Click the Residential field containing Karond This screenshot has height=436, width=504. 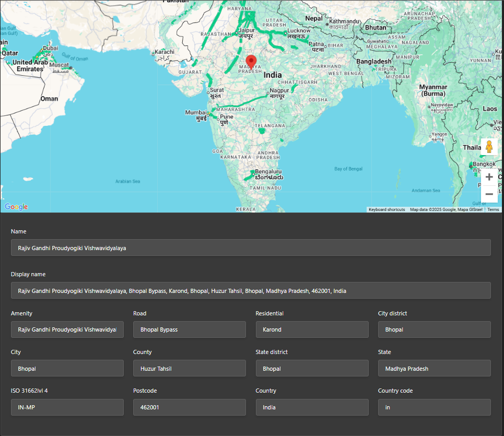[x=312, y=329]
